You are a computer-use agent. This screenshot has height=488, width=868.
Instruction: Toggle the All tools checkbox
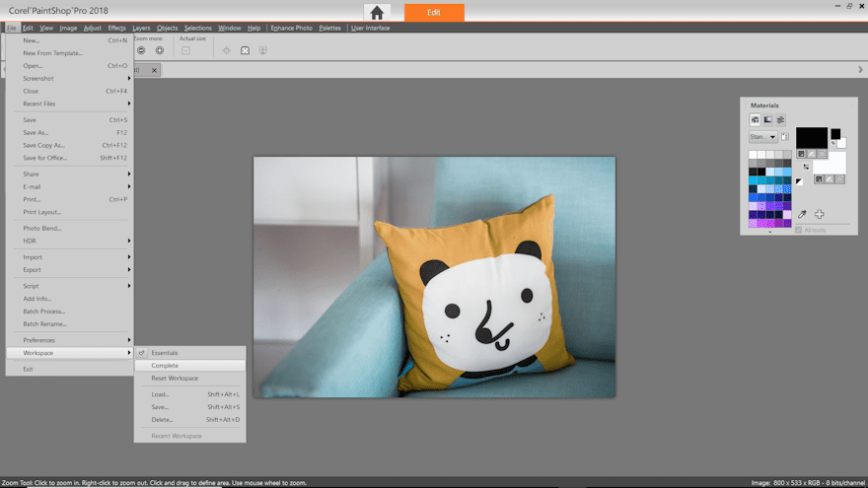click(799, 230)
